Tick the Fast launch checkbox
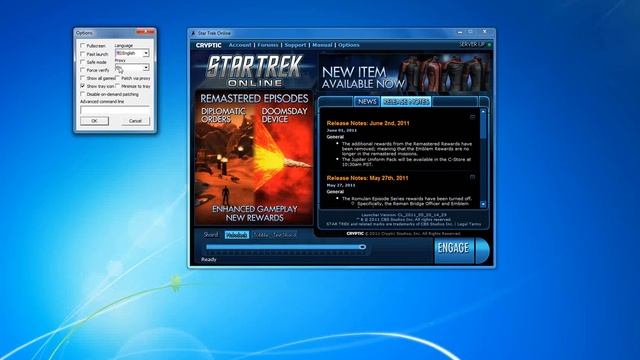The width and height of the screenshot is (640, 360). tap(83, 53)
